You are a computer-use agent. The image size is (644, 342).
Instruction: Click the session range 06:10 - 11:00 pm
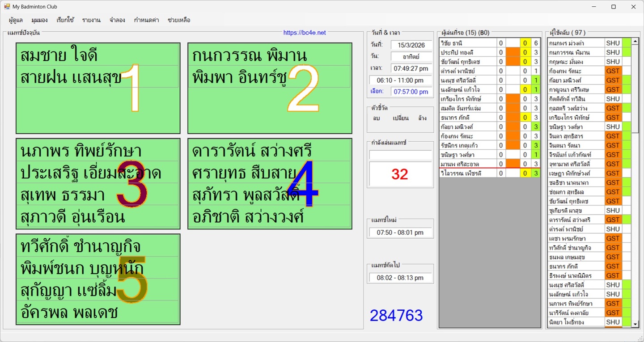point(400,80)
